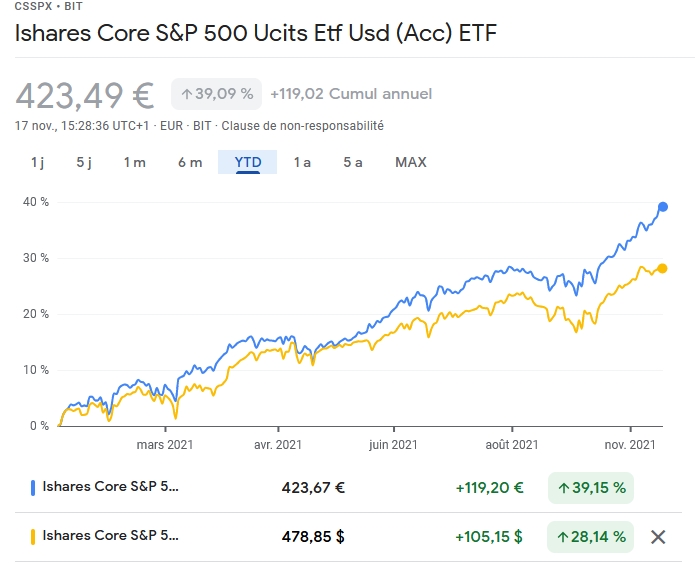The width and height of the screenshot is (695, 565).
Task: Click the euro Ishares Core S&P legend row
Action: (x=112, y=488)
